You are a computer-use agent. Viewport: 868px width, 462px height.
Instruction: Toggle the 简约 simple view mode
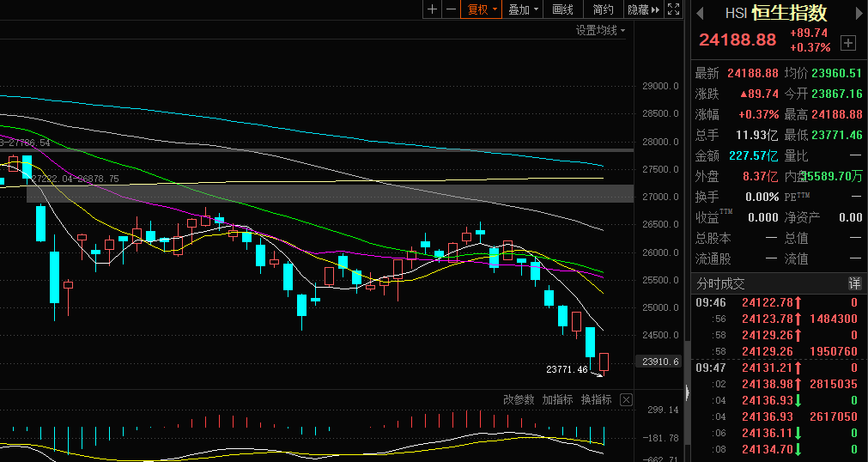click(x=603, y=9)
